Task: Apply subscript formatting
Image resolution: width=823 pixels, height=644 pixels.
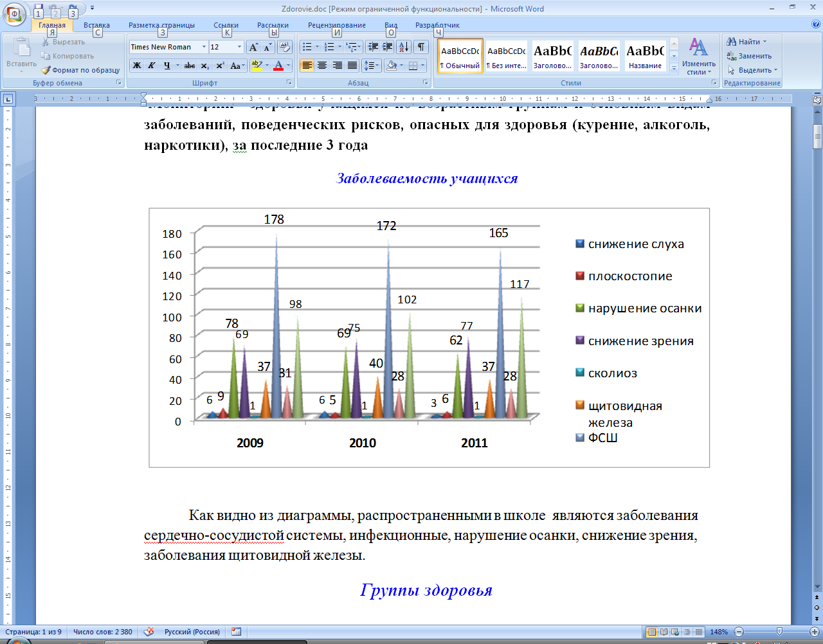Action: (x=204, y=66)
